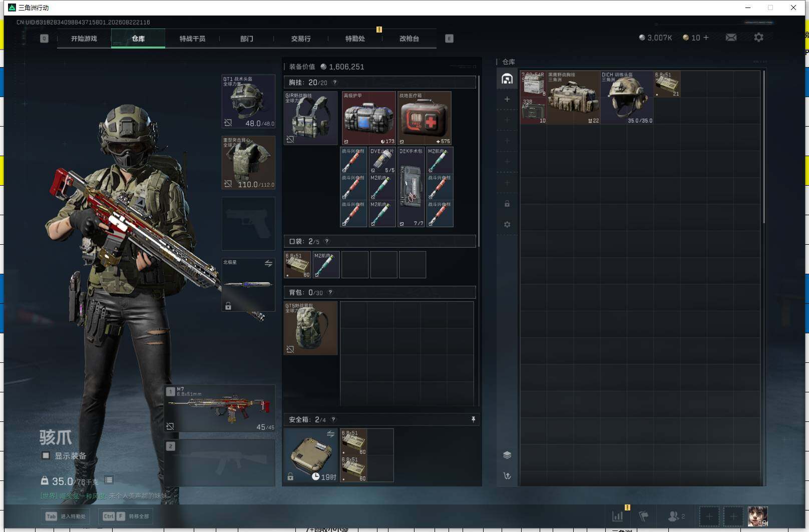Go to the 开始游戏 tab
The height and width of the screenshot is (532, 809).
pos(84,39)
